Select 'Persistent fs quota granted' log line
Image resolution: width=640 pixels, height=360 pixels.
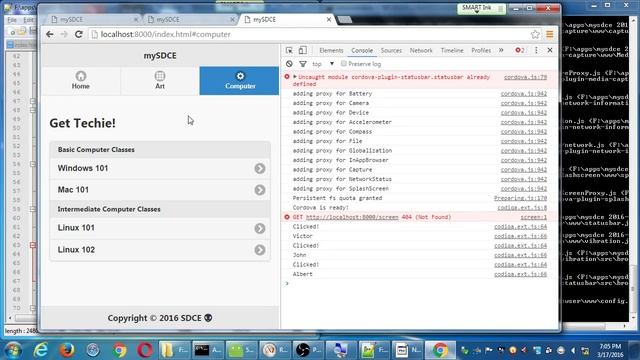337,198
